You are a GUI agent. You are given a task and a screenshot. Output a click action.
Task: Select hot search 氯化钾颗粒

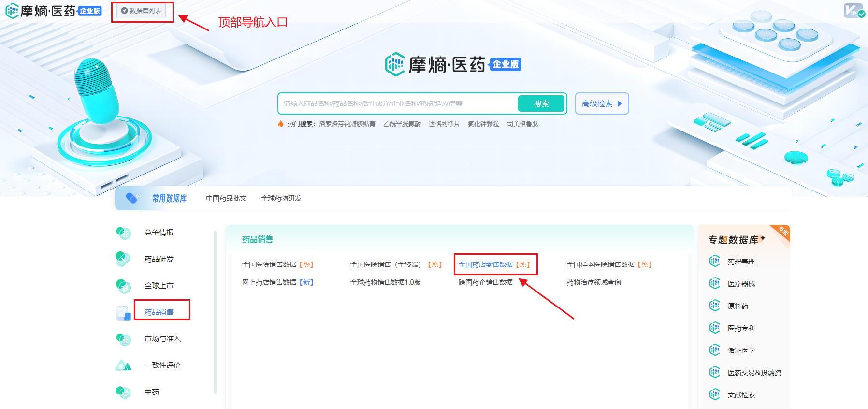[483, 124]
